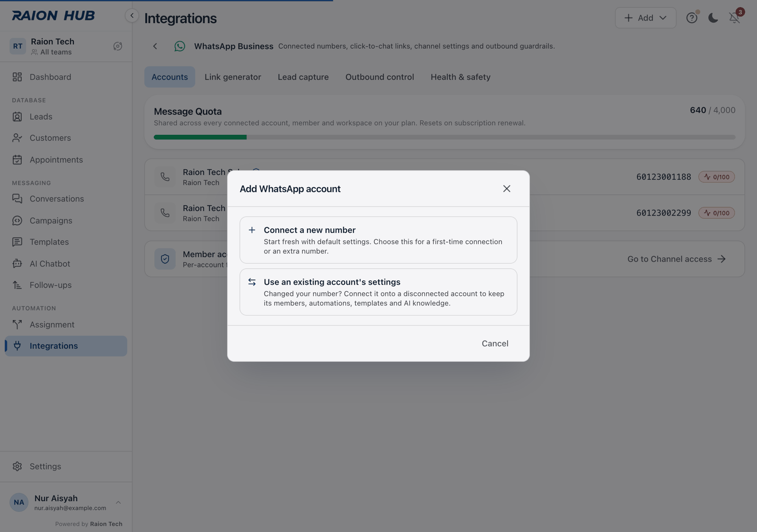Click the Follow-ups icon in sidebar

tap(18, 285)
